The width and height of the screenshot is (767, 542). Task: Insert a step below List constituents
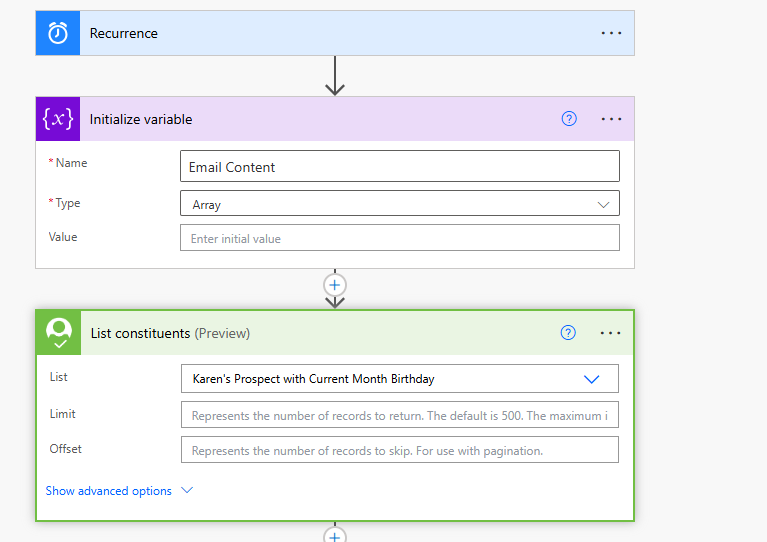(335, 536)
